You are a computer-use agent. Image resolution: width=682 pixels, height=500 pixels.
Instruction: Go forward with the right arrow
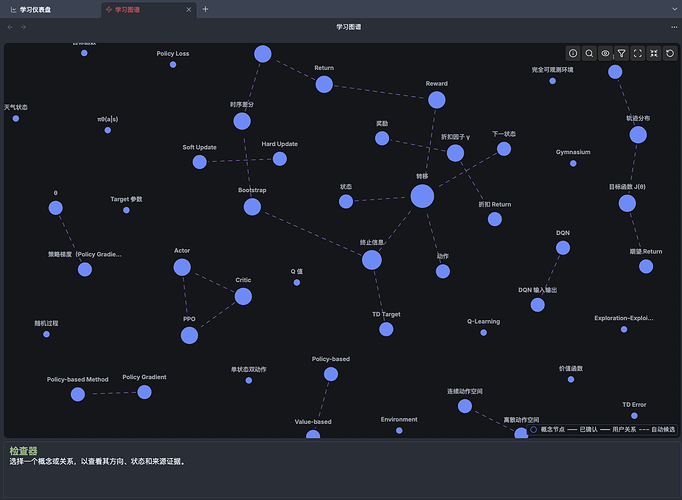(23, 27)
